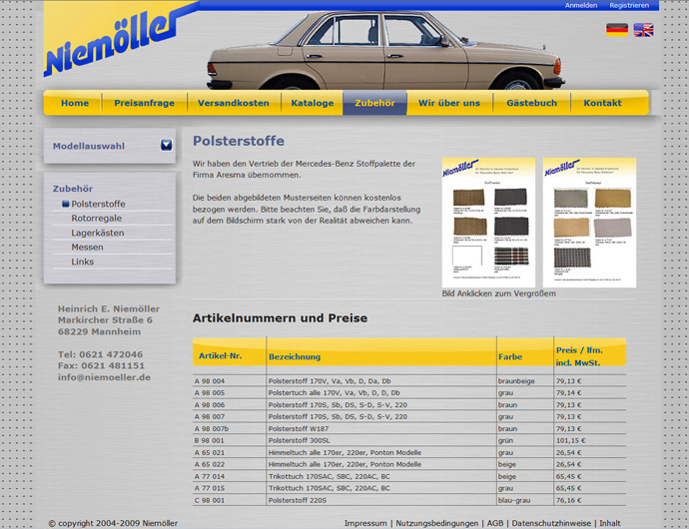This screenshot has height=529, width=689.
Task: Click the blau-grau color cell
Action: click(514, 500)
